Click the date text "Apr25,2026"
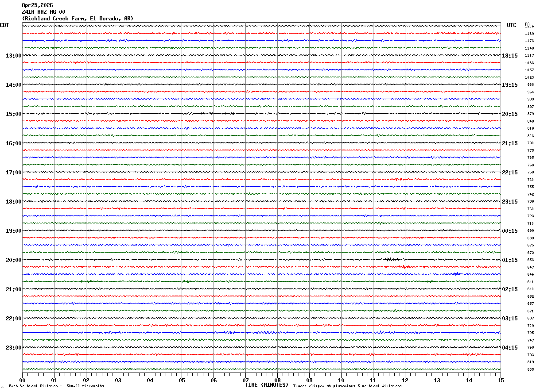The height and width of the screenshot is (392, 536). (37, 5)
